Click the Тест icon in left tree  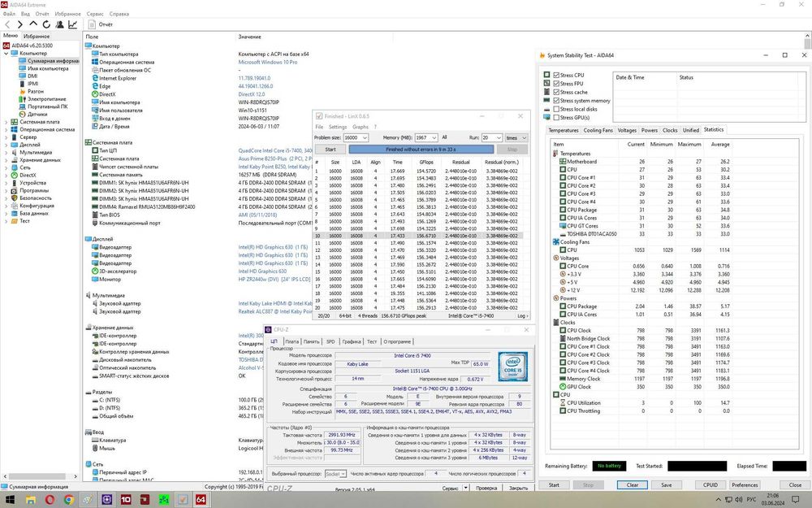point(15,221)
